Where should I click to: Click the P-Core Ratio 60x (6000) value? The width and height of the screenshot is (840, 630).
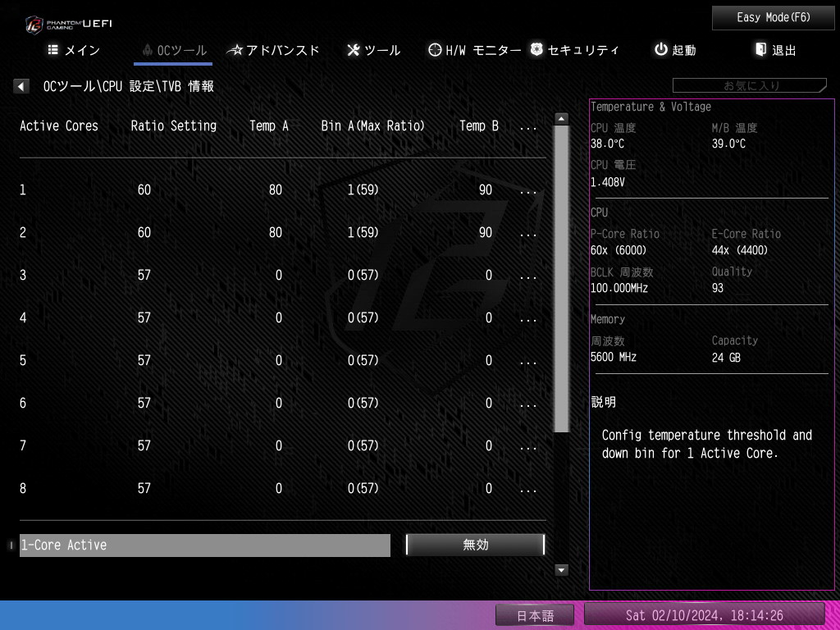[x=619, y=250]
